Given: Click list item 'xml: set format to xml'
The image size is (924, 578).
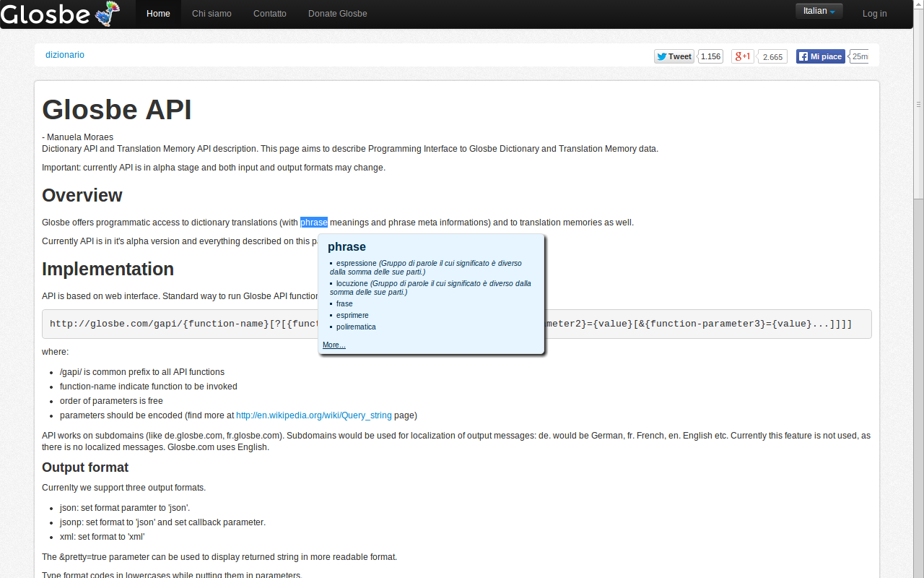Looking at the screenshot, I should pos(103,537).
